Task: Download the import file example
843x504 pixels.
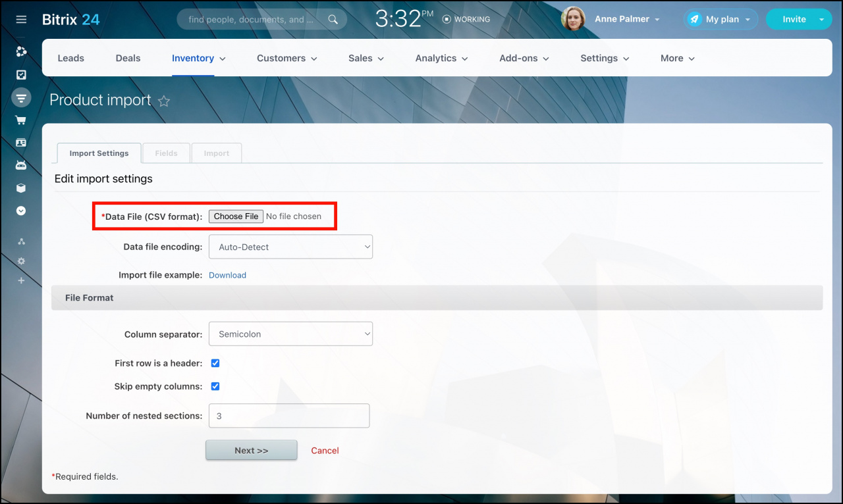Action: tap(227, 275)
